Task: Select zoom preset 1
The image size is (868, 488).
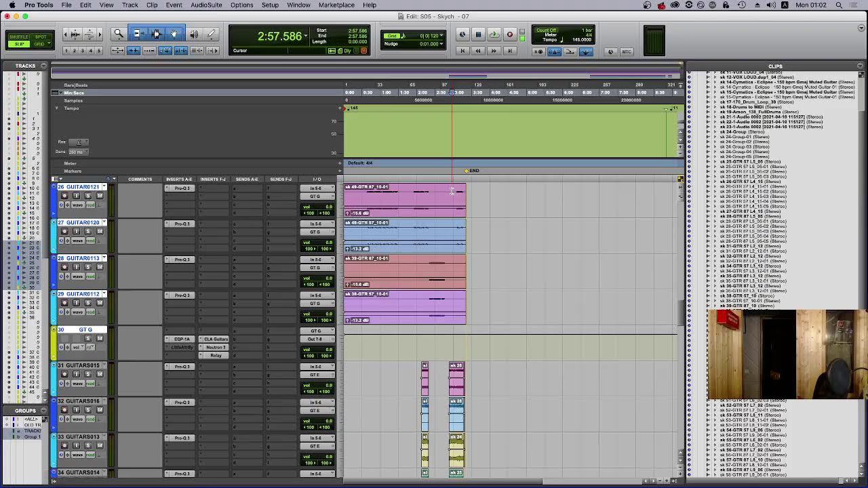Action: [66, 51]
